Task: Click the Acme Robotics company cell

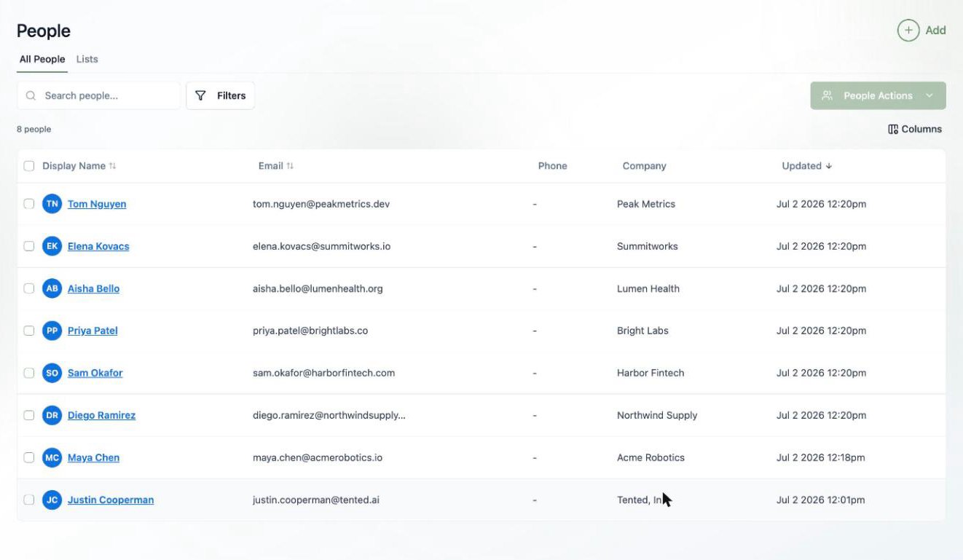Action: pos(650,457)
